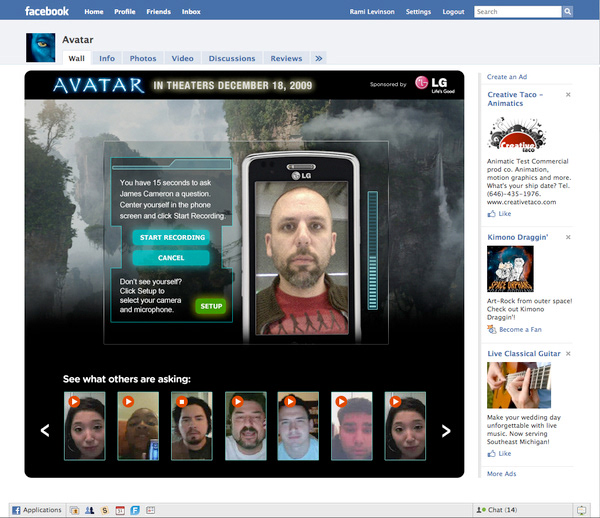Screen dimensions: 600x518
Task: Click the webcam preview on the phone screen
Action: 302,258
